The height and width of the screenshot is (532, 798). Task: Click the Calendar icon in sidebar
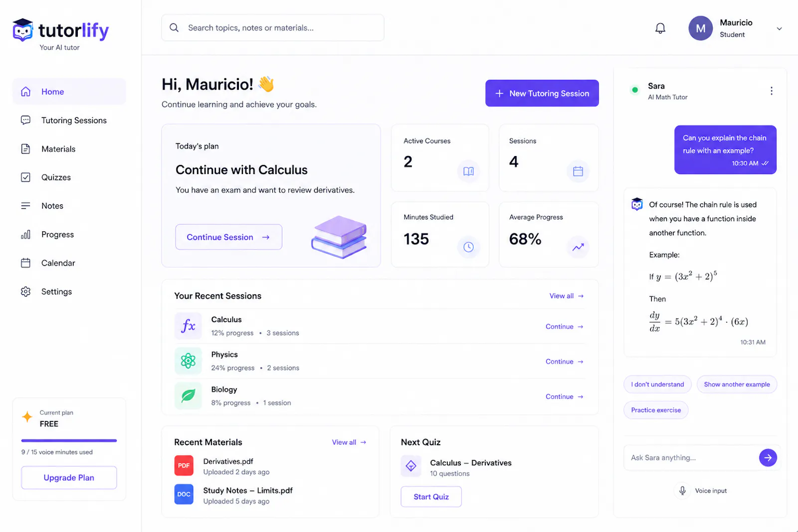(26, 263)
